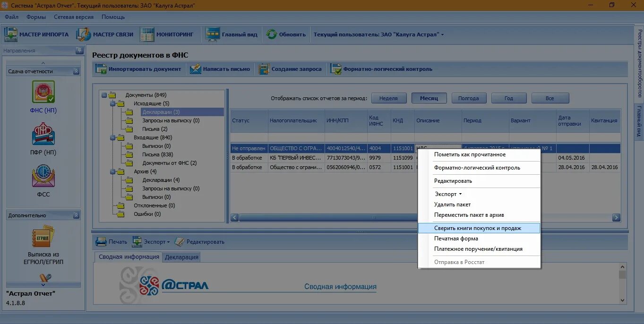Select Декларации (4) under Архив
644x324 pixels.
pyautogui.click(x=161, y=180)
